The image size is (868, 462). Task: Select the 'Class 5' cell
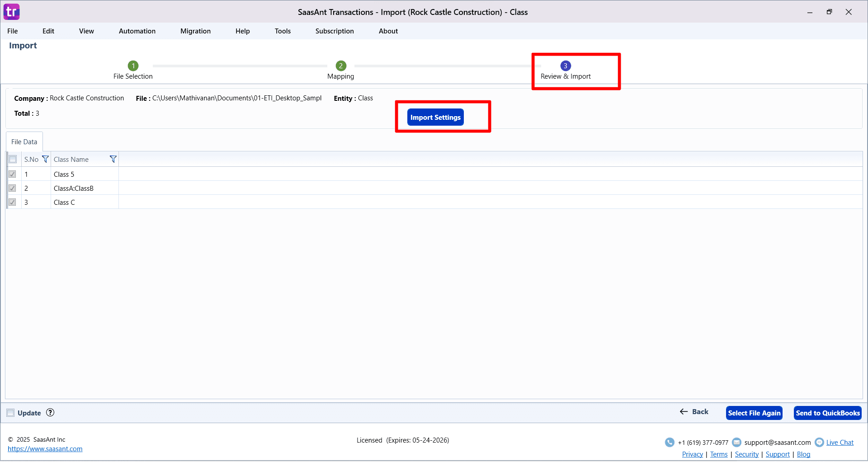tap(85, 174)
